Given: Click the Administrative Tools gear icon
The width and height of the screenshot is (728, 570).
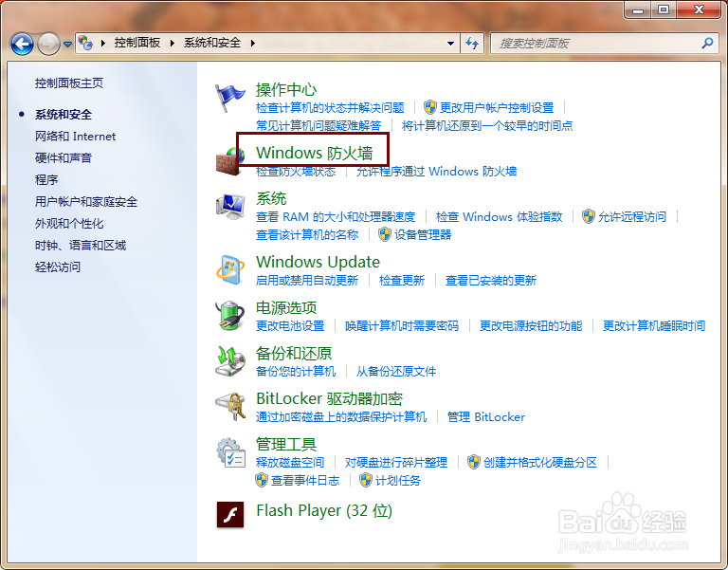Looking at the screenshot, I should (x=229, y=452).
